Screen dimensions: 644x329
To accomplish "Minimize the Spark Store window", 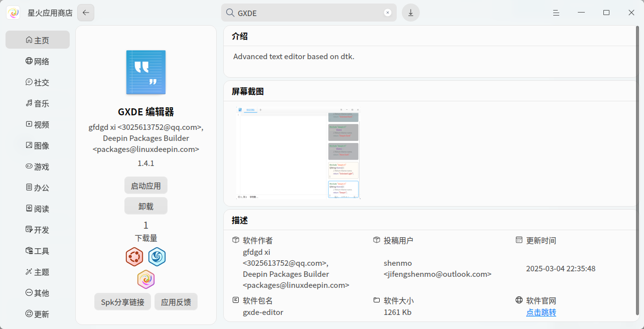I will (581, 13).
